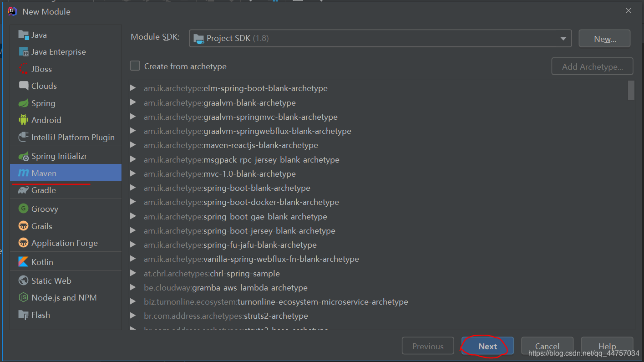Viewport: 644px width, 362px height.
Task: Select gramba-aws-lambda-archetype row
Action: 378,287
